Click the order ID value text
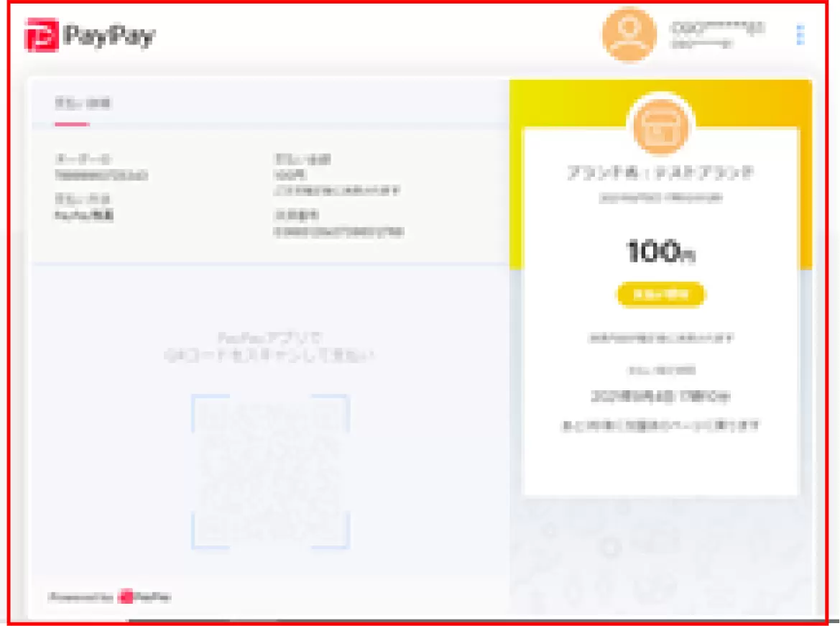 click(101, 175)
